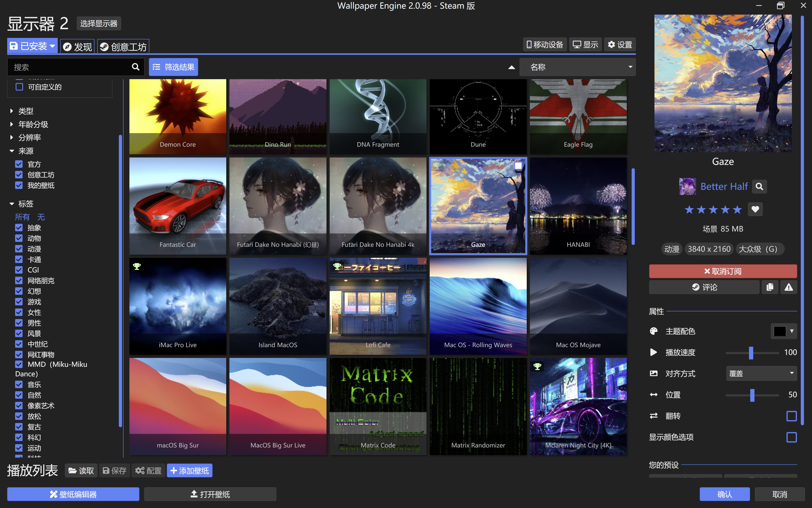This screenshot has width=812, height=508.
Task: Click the 取消 cancel button
Action: tap(779, 494)
